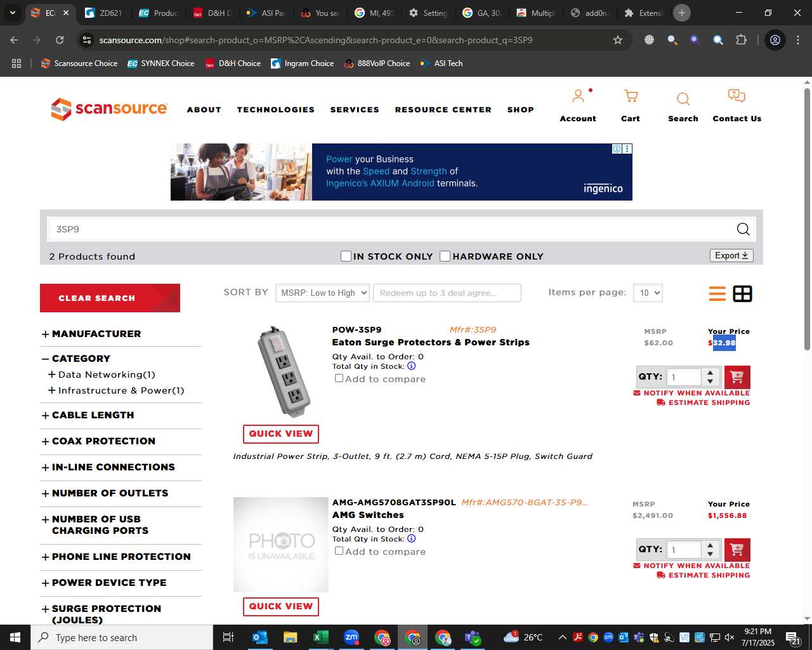Open the Outlook icon in the taskbar

tap(259, 637)
